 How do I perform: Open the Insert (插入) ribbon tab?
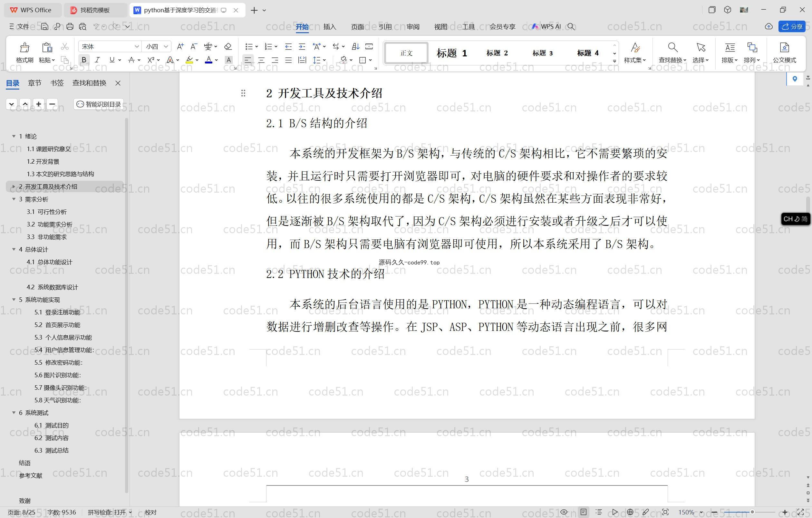[329, 27]
